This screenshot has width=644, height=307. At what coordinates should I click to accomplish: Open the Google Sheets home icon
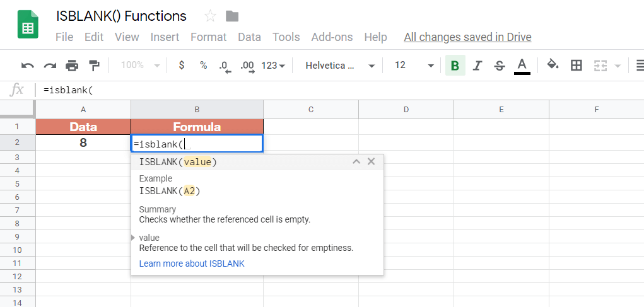tap(28, 24)
